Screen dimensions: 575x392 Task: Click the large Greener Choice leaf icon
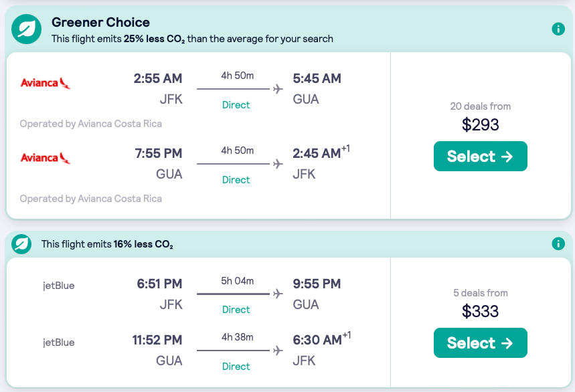[27, 29]
